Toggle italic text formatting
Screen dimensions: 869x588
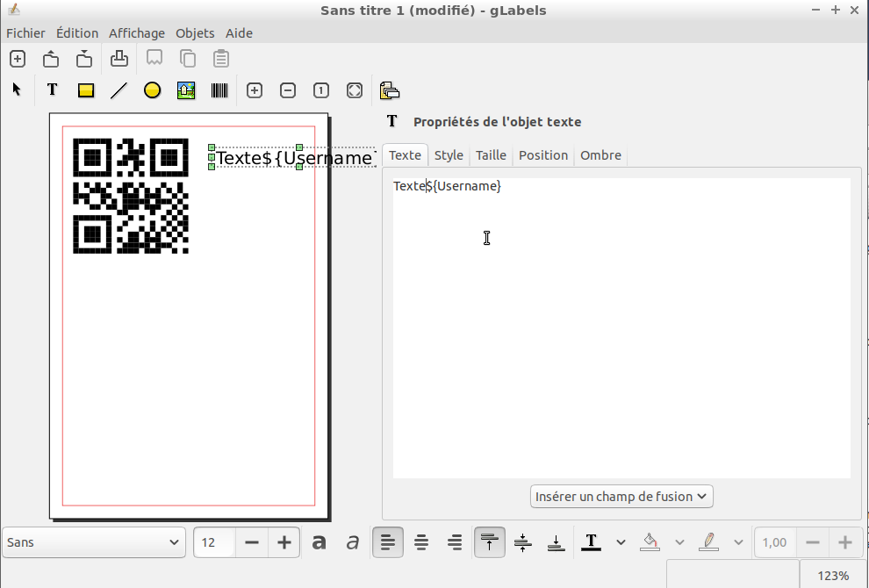[x=353, y=542]
